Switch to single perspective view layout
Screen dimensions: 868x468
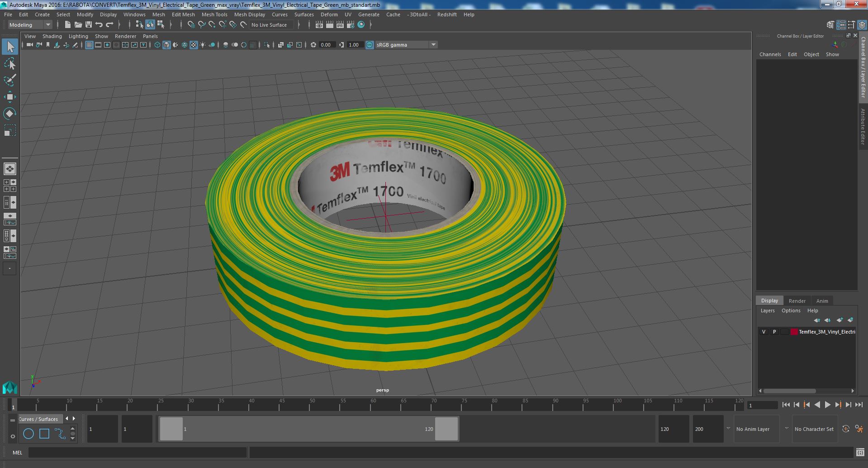coord(9,169)
